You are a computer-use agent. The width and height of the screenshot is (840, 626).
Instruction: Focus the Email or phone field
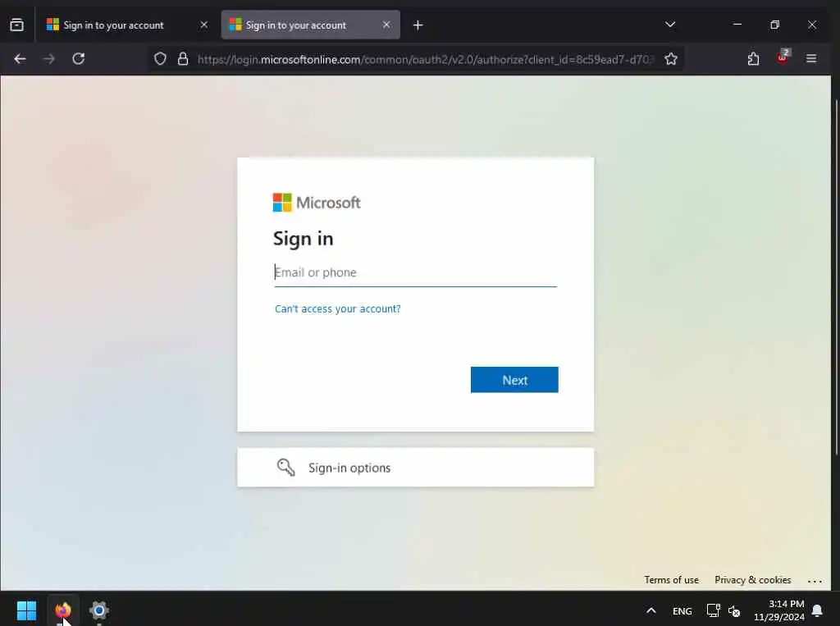click(415, 272)
